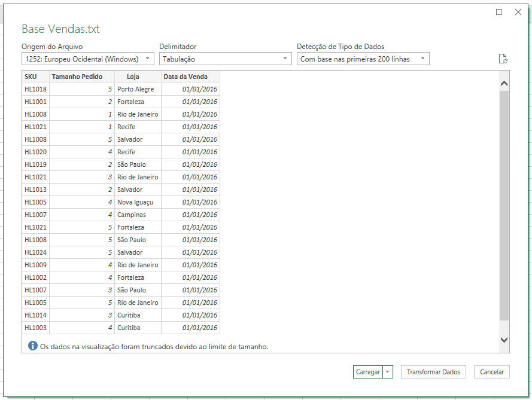Click the HL1003 SKU cell
The height and width of the screenshot is (400, 532).
(x=36, y=328)
